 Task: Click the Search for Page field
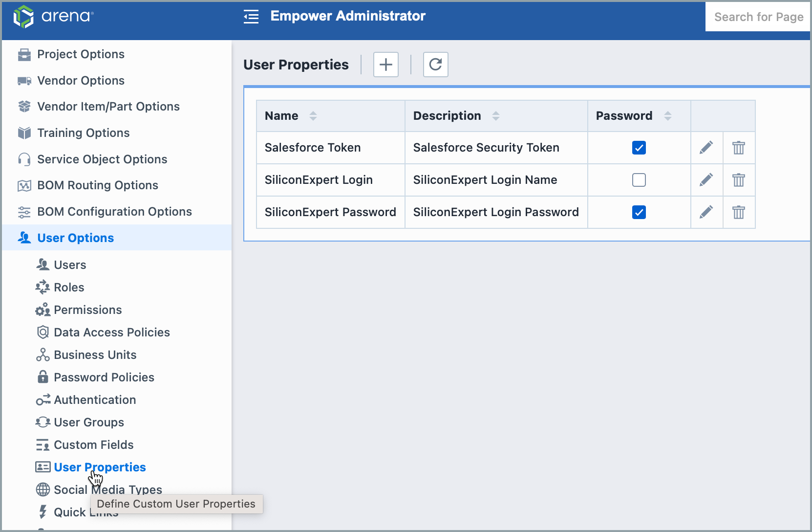click(x=758, y=17)
